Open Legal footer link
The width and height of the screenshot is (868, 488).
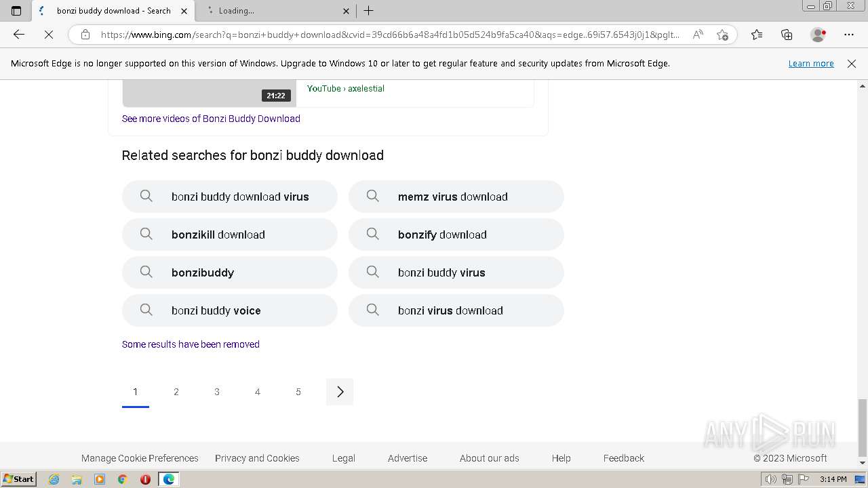pyautogui.click(x=344, y=458)
